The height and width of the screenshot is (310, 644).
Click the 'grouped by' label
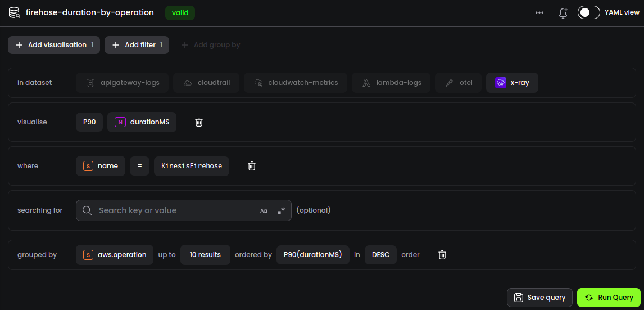point(37,255)
